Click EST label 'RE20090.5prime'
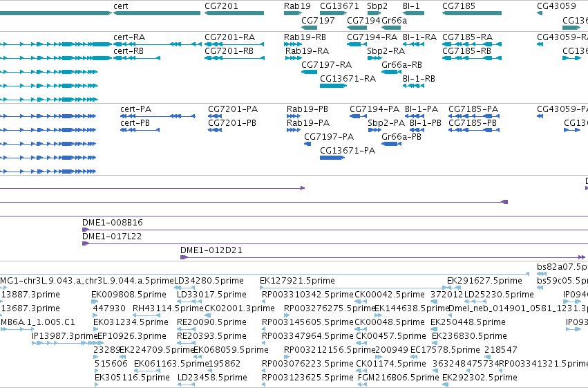Screen dimensions: 588x388 click(x=211, y=323)
